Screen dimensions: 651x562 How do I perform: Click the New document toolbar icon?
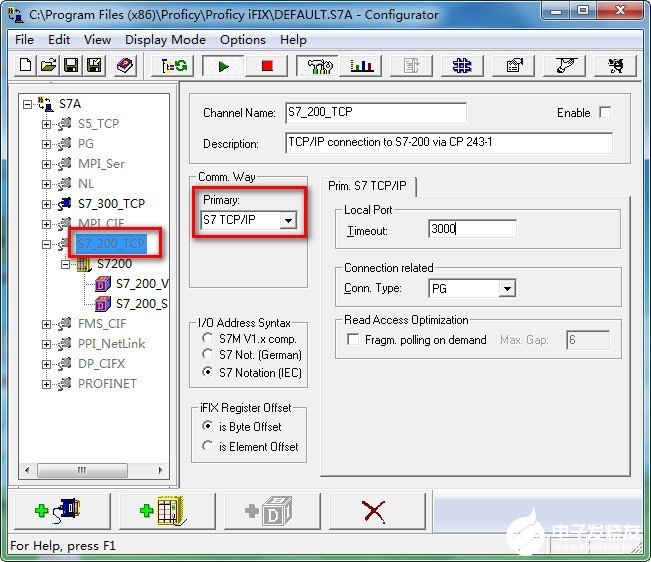(27, 66)
